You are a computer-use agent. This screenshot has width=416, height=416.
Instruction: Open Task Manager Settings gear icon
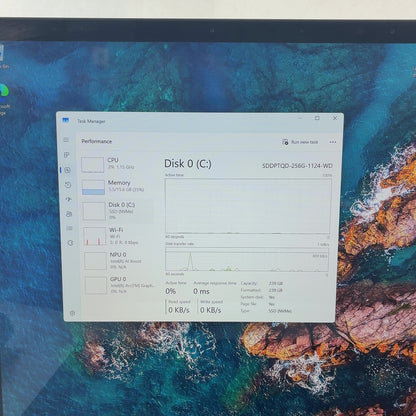click(x=72, y=313)
